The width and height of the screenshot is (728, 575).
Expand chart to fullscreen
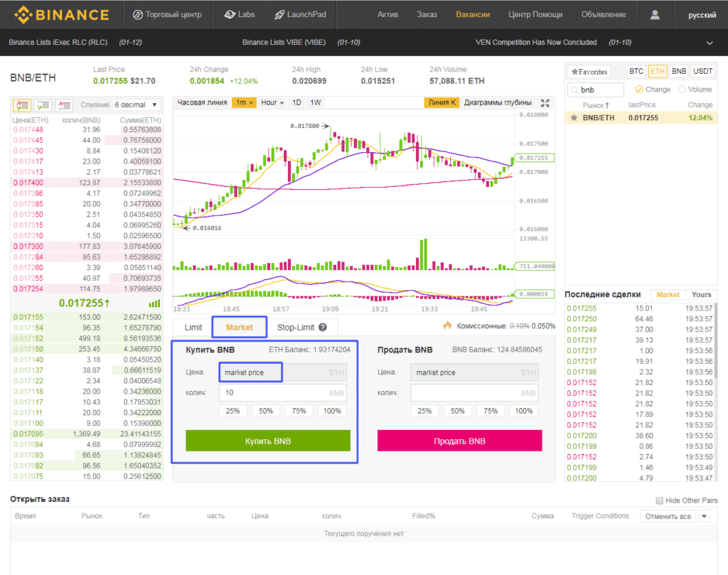click(x=545, y=103)
